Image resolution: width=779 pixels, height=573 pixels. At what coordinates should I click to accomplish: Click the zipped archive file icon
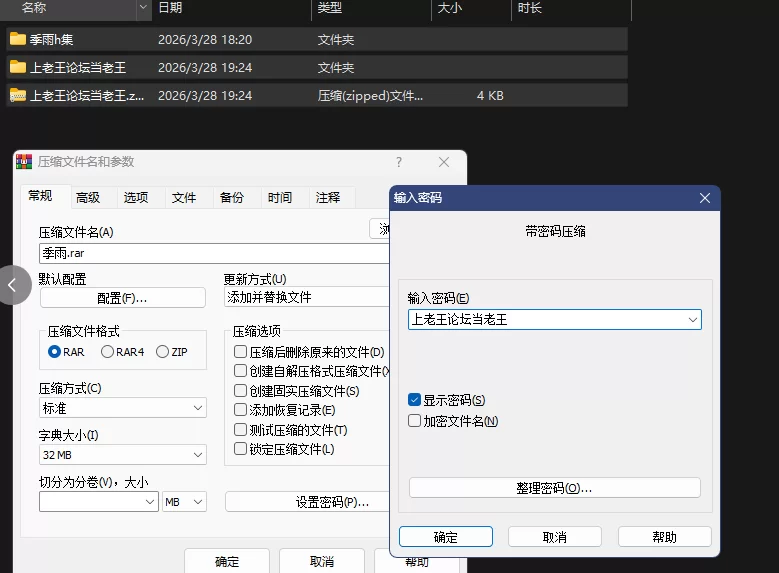point(18,96)
